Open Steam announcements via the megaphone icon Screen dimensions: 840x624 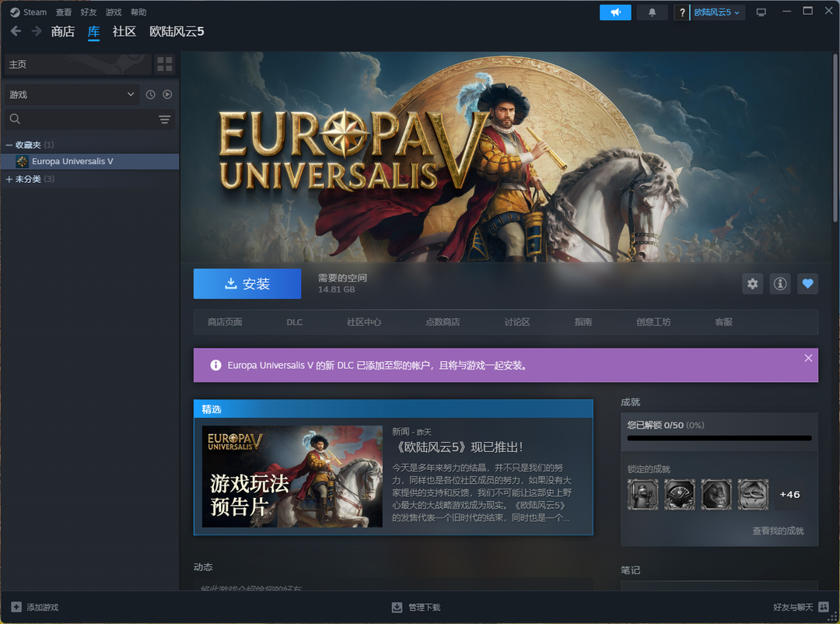[615, 12]
